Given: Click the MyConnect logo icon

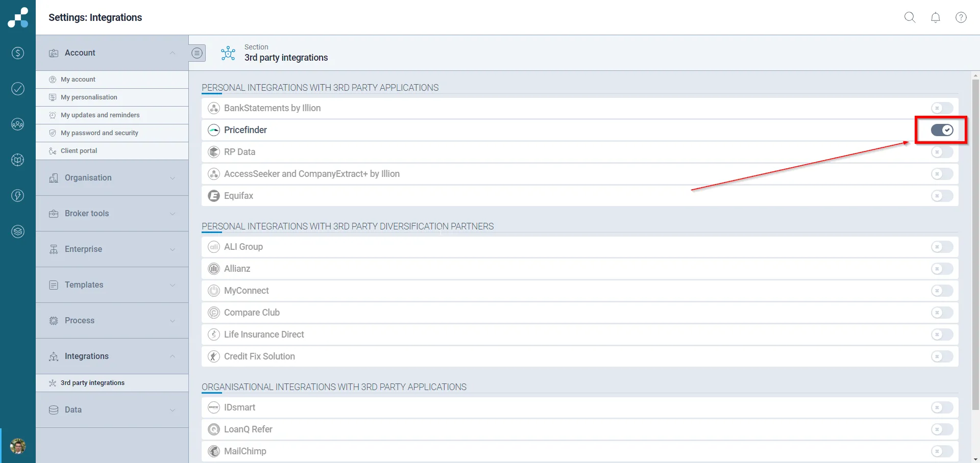Looking at the screenshot, I should 214,291.
